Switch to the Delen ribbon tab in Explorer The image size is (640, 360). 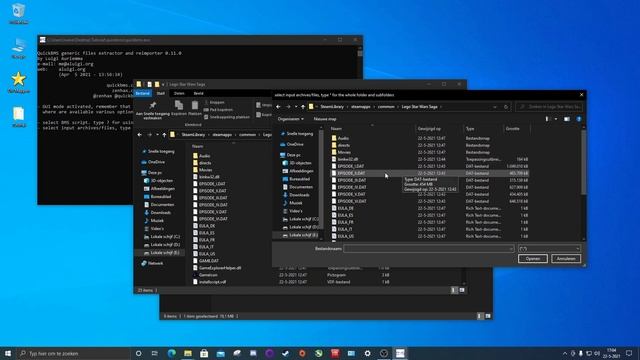tap(179, 93)
